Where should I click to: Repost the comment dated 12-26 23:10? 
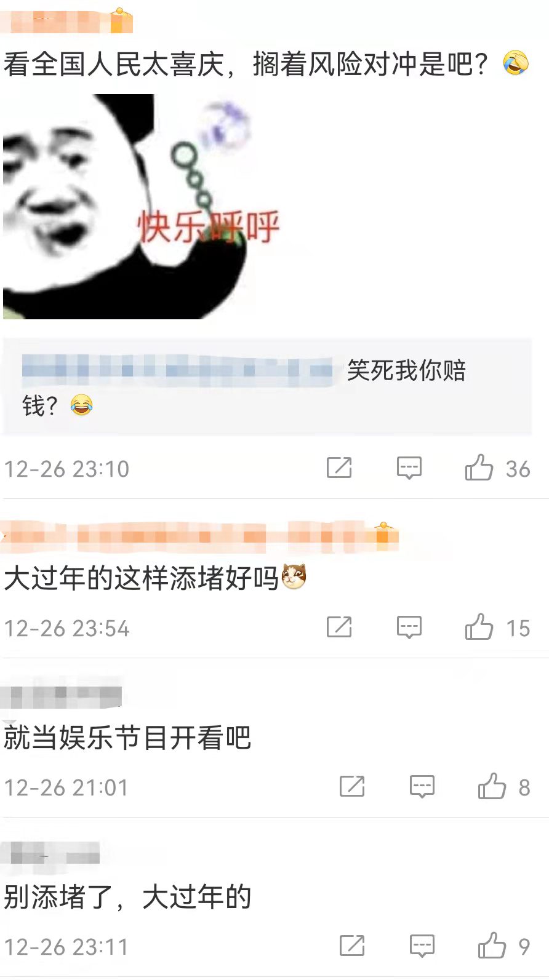(x=339, y=468)
